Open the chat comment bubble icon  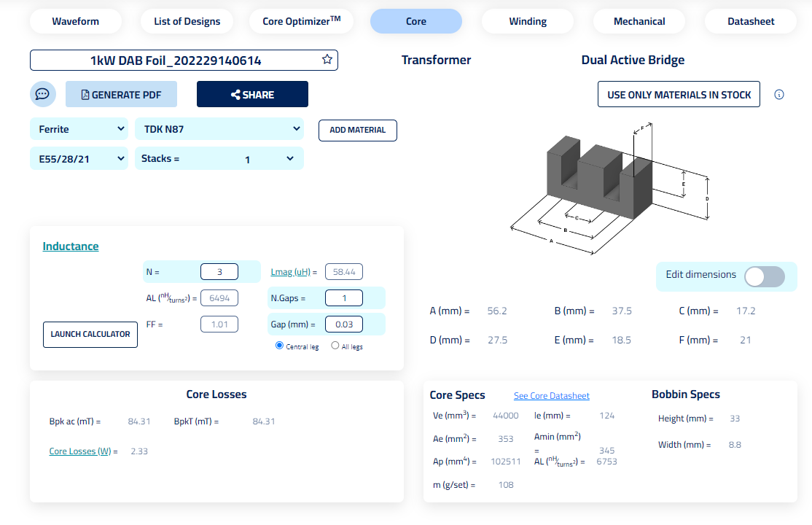click(x=42, y=94)
